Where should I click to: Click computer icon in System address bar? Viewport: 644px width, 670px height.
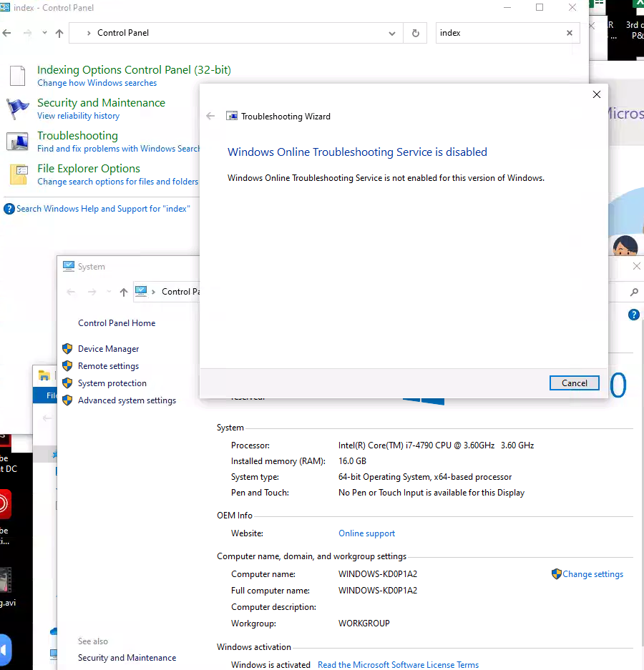141,292
